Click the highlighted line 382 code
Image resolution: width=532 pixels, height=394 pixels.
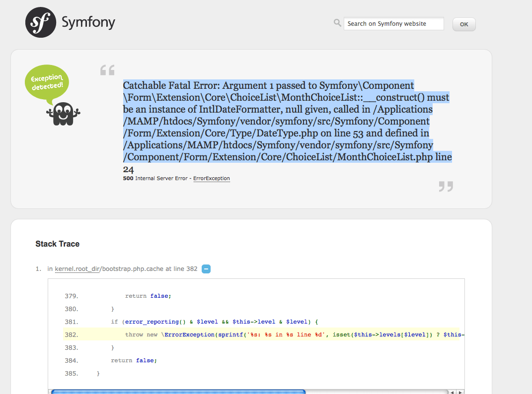coord(261,334)
